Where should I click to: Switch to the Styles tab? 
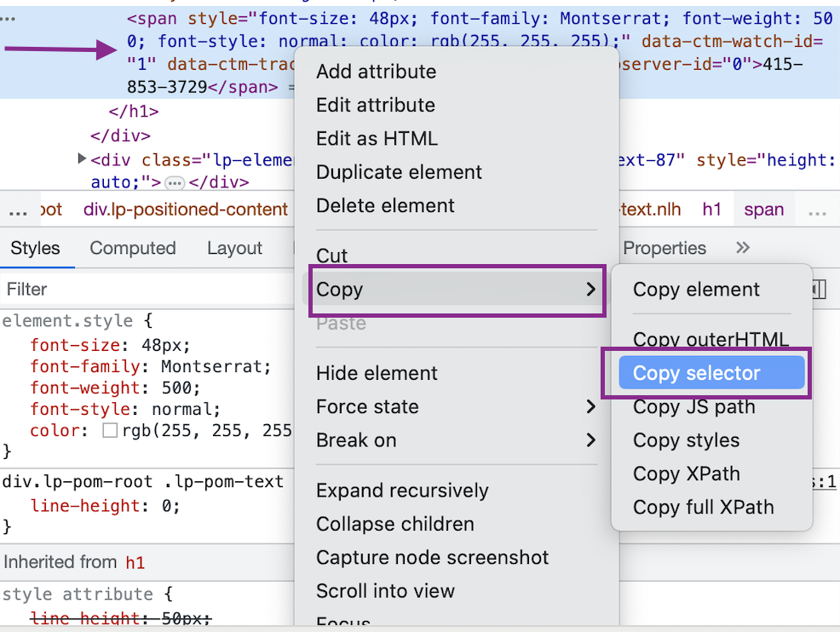pyautogui.click(x=36, y=248)
